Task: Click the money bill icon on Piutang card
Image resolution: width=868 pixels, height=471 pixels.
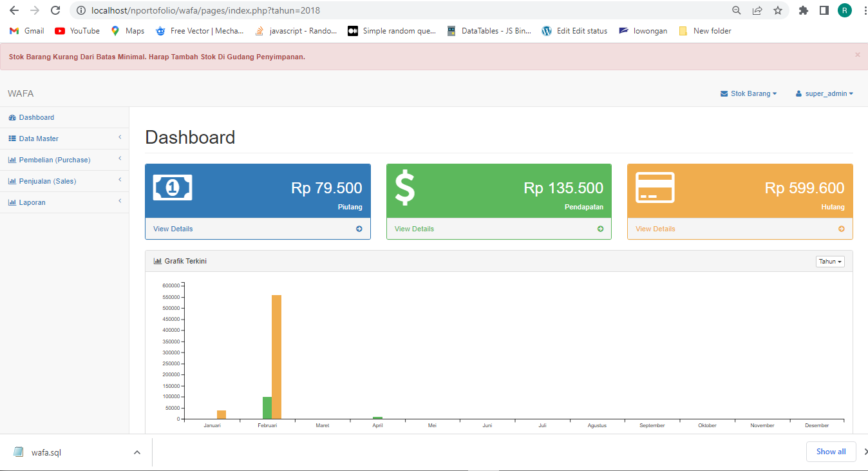Action: tap(173, 187)
